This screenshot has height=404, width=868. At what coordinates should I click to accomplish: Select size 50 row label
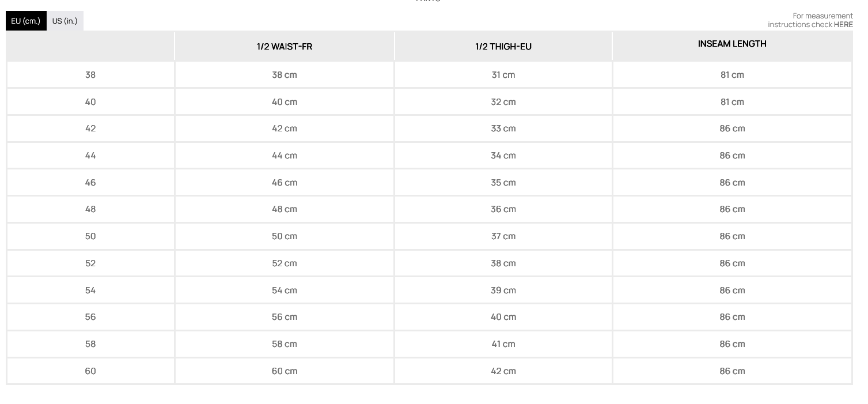click(x=90, y=236)
